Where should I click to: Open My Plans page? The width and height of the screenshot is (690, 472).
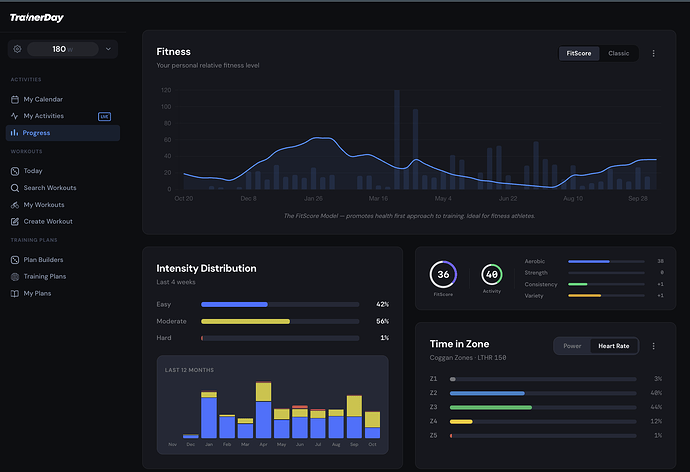pos(37,293)
